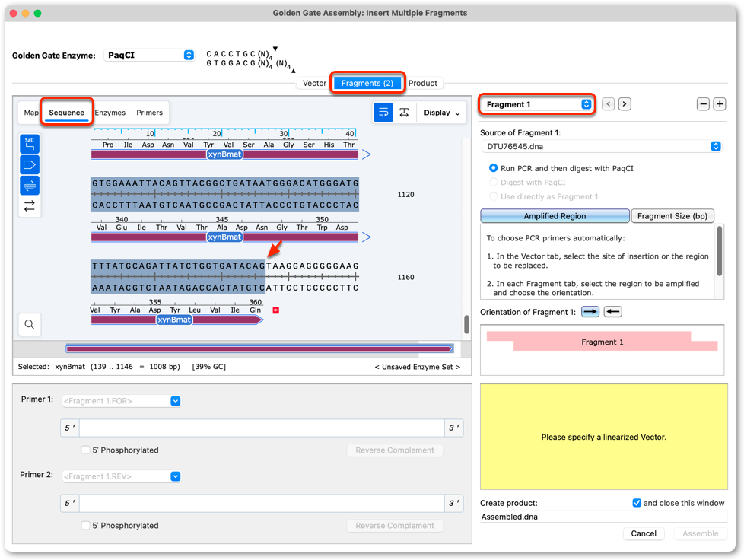Close the window with the red button
744x560 pixels.
point(13,13)
